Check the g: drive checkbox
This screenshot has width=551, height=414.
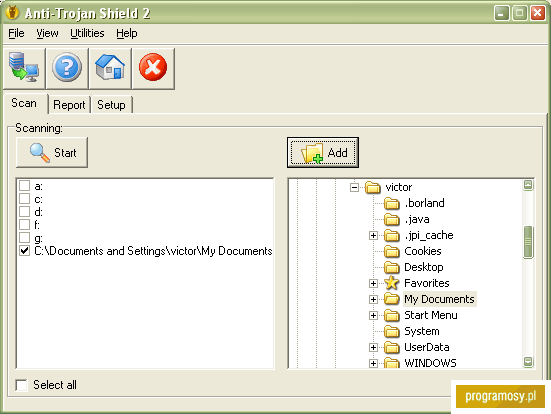pyautogui.click(x=24, y=238)
